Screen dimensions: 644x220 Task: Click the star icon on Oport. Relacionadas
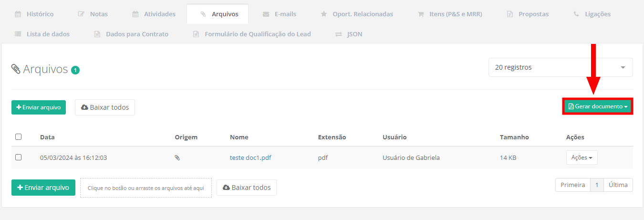324,14
